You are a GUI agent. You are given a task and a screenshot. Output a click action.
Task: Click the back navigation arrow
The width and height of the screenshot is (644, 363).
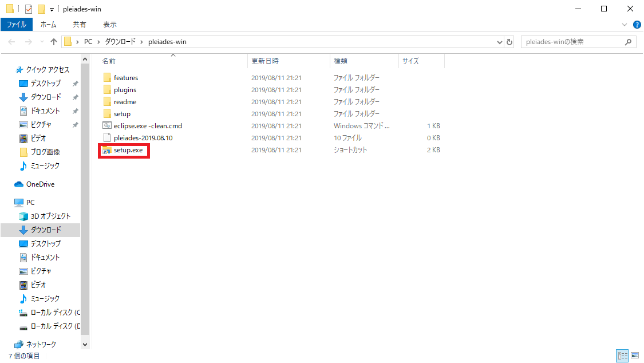pyautogui.click(x=11, y=42)
